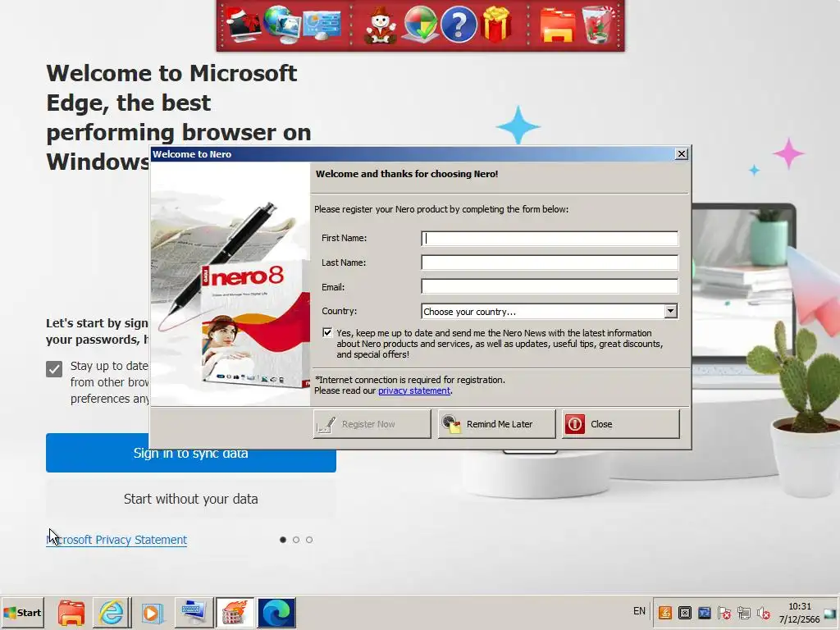The width and height of the screenshot is (840, 630).
Task: Click the Email input field
Action: pyautogui.click(x=550, y=286)
